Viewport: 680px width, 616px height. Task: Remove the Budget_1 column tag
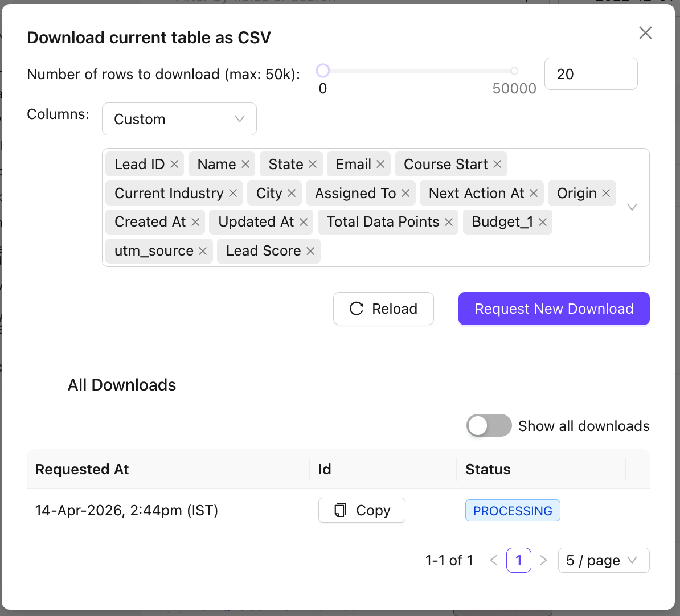[x=543, y=222]
